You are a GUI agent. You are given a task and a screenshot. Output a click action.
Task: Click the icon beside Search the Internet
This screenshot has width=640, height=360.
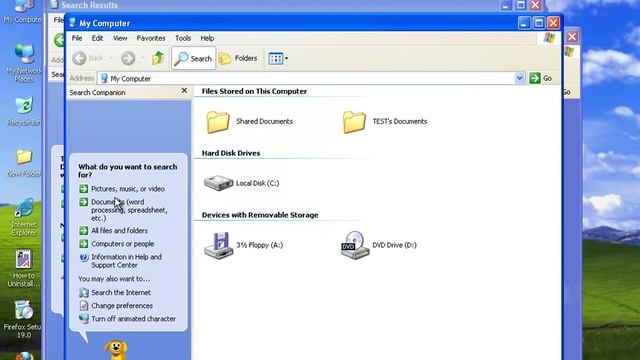point(84,293)
